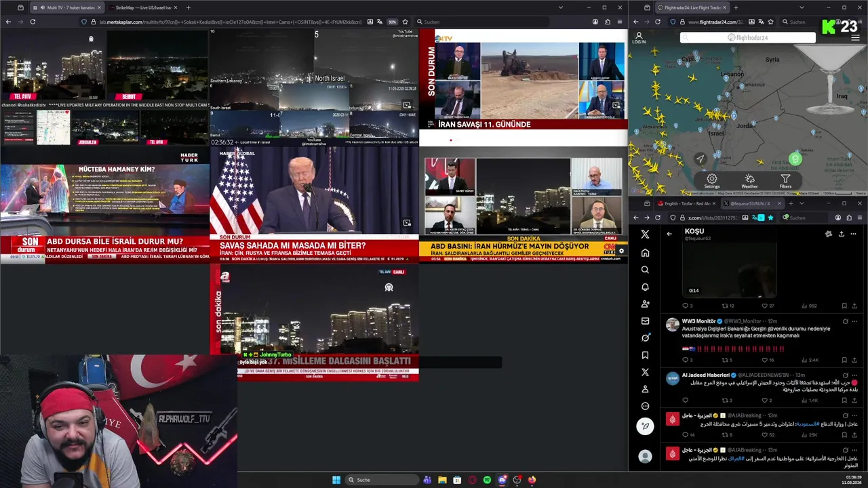Open X Messages envelope icon
868x488 pixels.
coord(645,321)
